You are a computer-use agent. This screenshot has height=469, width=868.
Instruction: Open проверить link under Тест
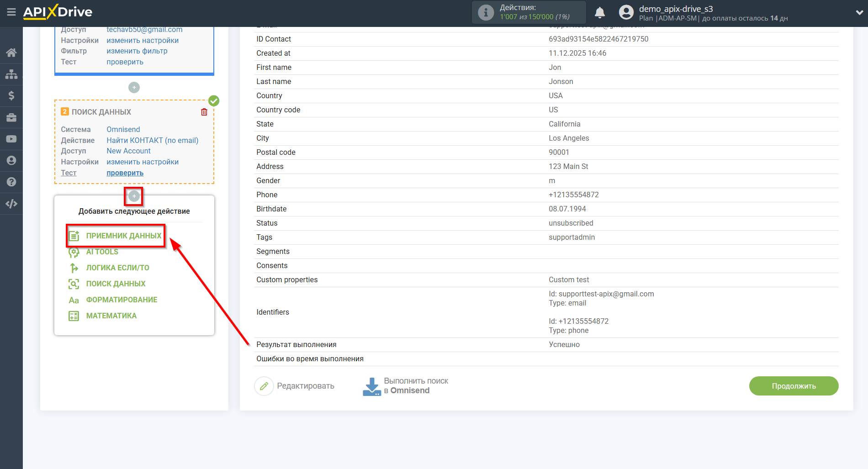point(125,173)
